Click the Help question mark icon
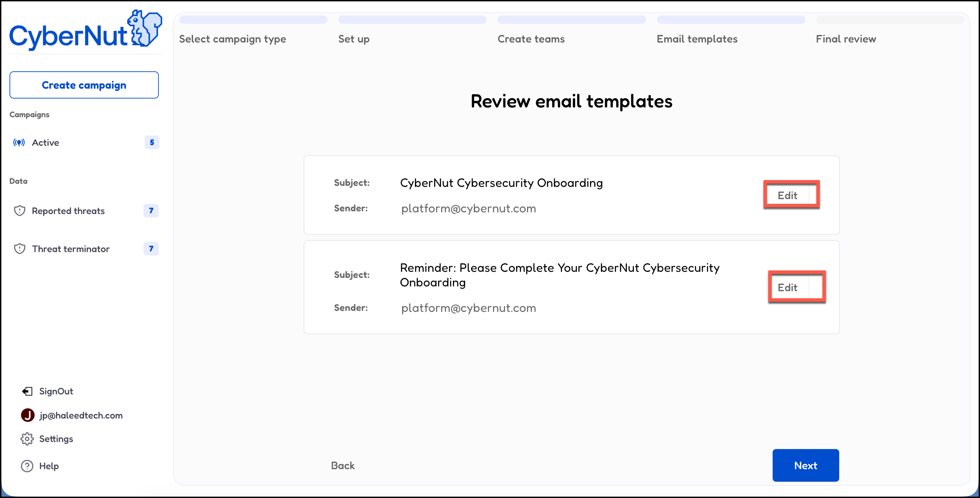This screenshot has width=980, height=498. (x=27, y=466)
